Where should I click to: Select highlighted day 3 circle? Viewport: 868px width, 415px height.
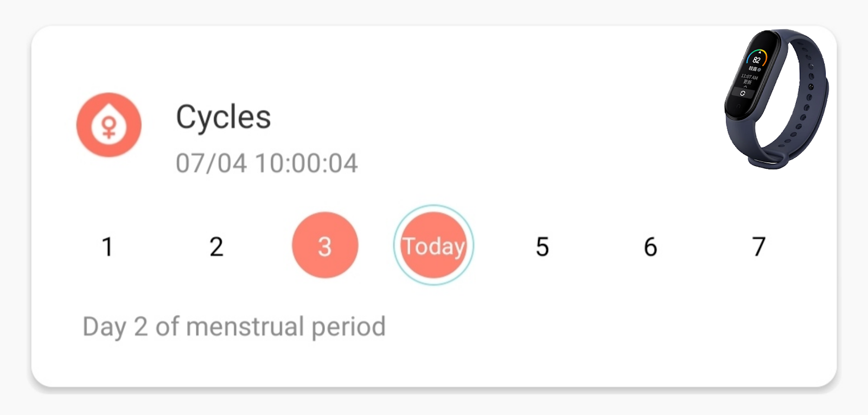(325, 245)
